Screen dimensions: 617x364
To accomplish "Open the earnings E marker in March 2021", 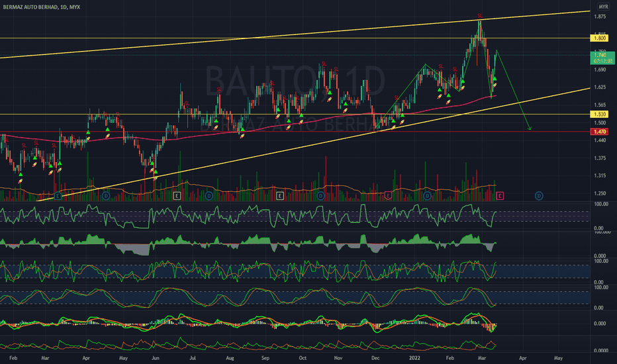I will [58, 196].
